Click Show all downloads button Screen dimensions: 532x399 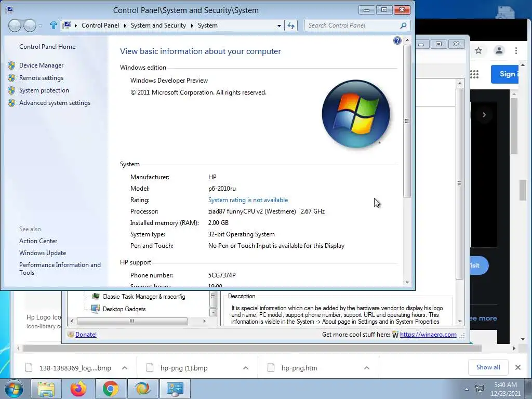[488, 367]
